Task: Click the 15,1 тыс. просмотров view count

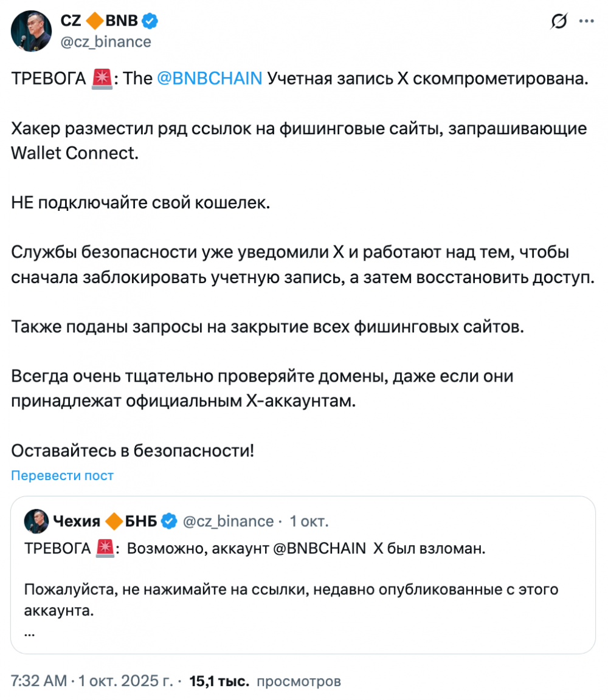Action: click(265, 681)
